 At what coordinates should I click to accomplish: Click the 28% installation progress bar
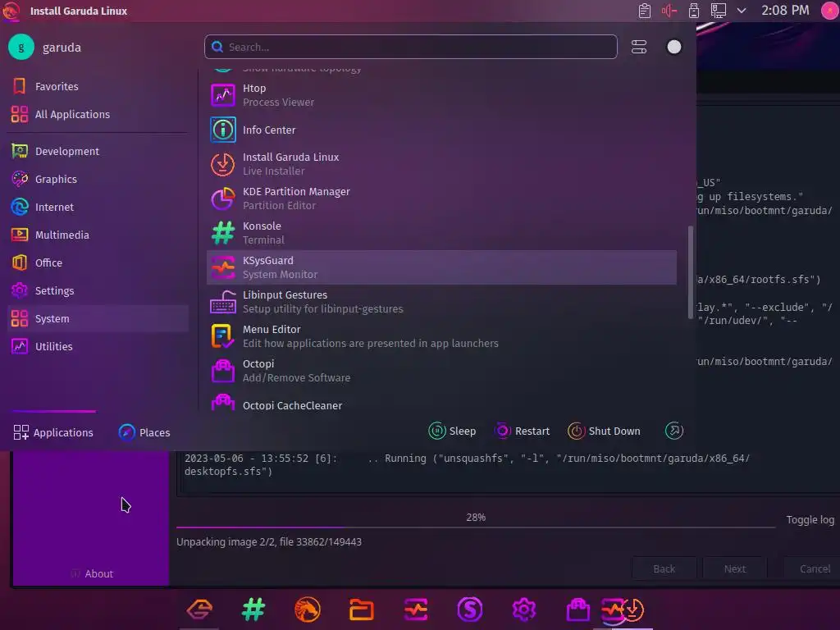pos(476,527)
